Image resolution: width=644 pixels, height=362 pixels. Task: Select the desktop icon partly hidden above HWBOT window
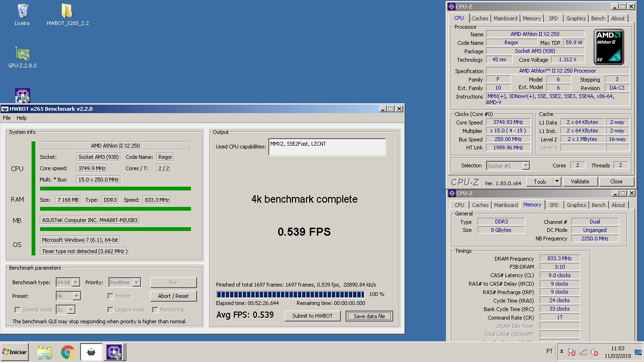pos(22,95)
